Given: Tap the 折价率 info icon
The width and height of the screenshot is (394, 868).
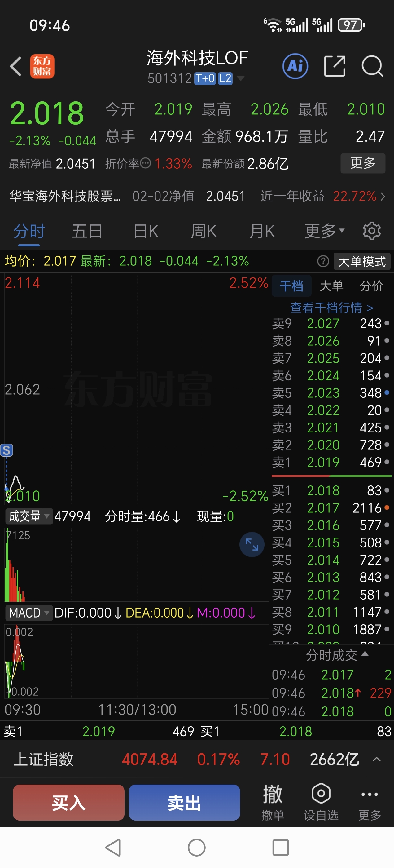Looking at the screenshot, I should 145,163.
